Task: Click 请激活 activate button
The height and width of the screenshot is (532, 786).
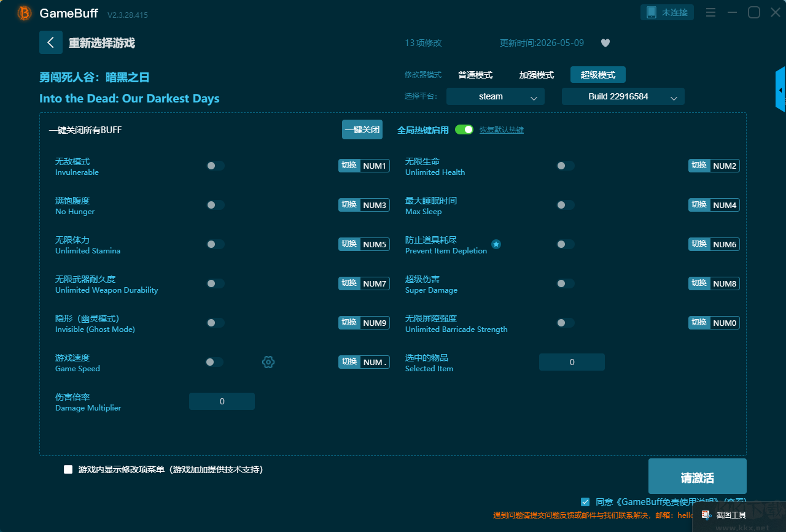Action: tap(698, 476)
